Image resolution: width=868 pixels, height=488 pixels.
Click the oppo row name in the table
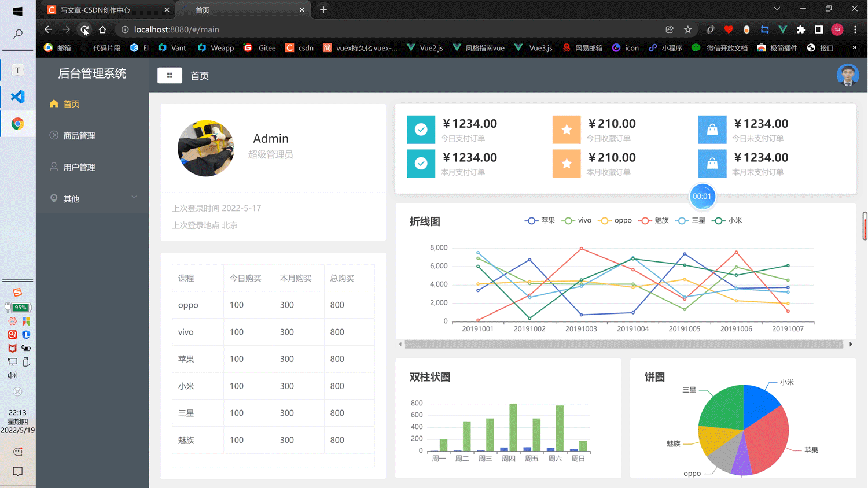189,305
